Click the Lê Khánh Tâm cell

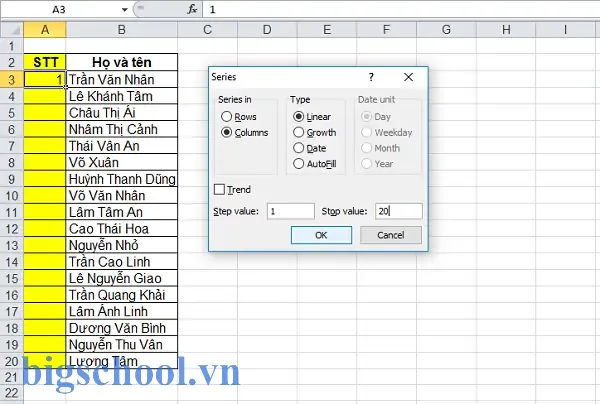coord(122,96)
